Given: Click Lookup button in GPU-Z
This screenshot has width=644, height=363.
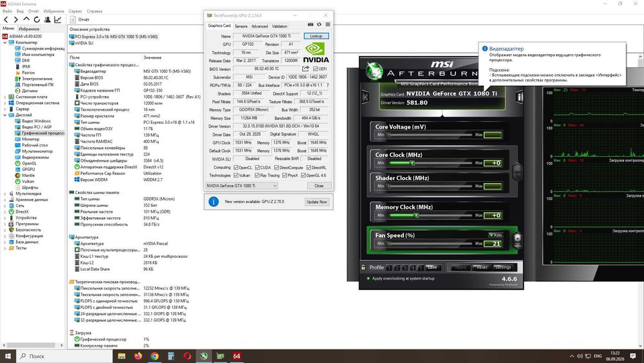Looking at the screenshot, I should pos(316,36).
